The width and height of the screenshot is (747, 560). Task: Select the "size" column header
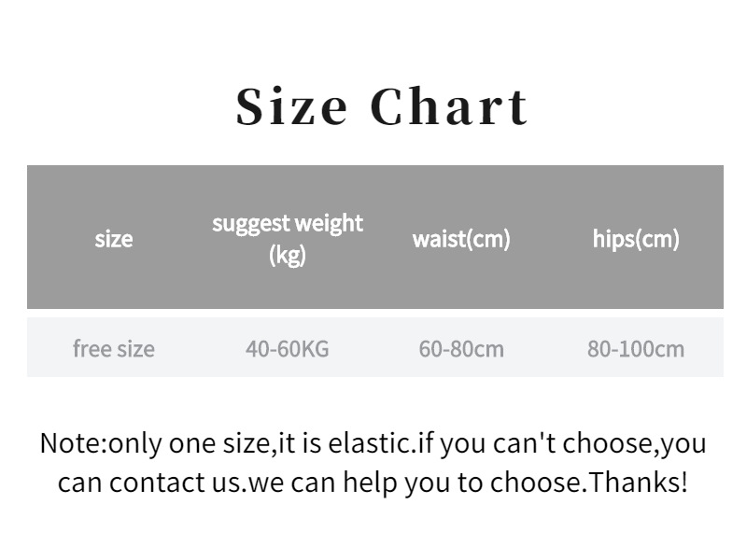pos(113,239)
